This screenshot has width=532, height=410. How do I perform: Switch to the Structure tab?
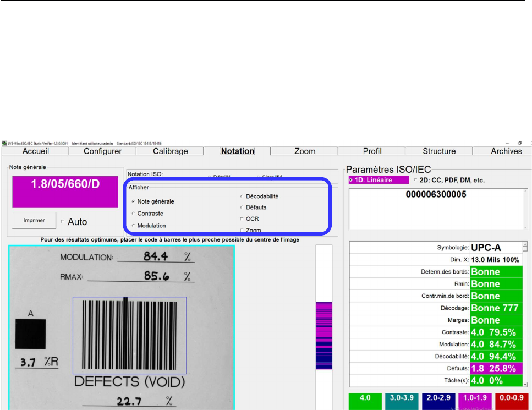tap(439, 151)
